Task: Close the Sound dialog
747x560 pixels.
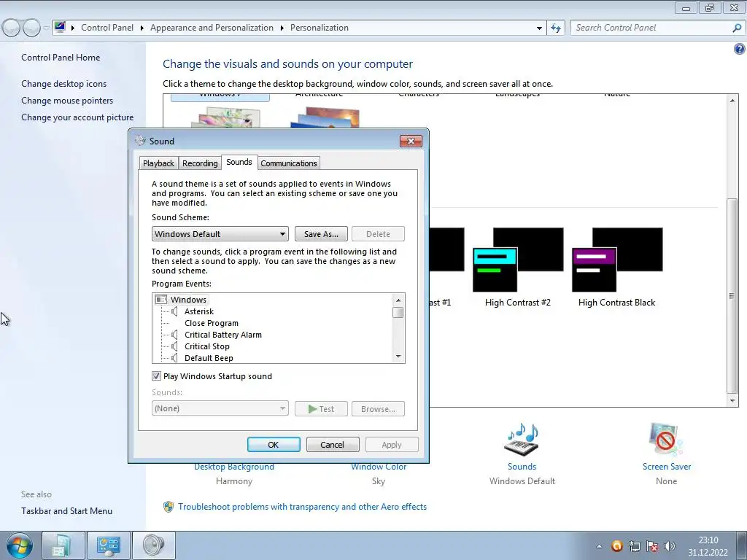Action: (411, 141)
